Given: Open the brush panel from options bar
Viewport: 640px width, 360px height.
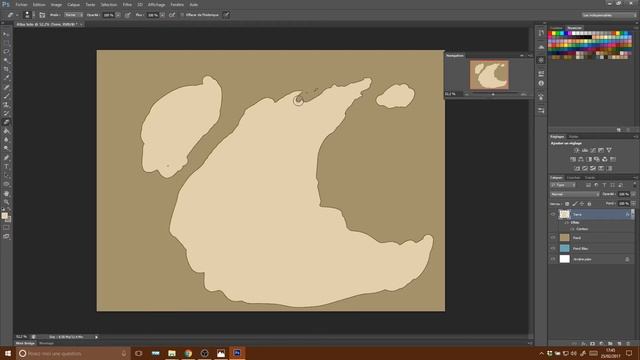Looking at the screenshot, I should click(x=42, y=15).
